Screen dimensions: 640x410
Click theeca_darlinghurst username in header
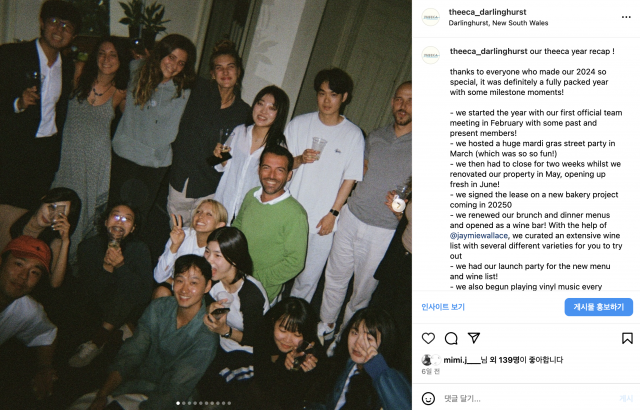(487, 12)
